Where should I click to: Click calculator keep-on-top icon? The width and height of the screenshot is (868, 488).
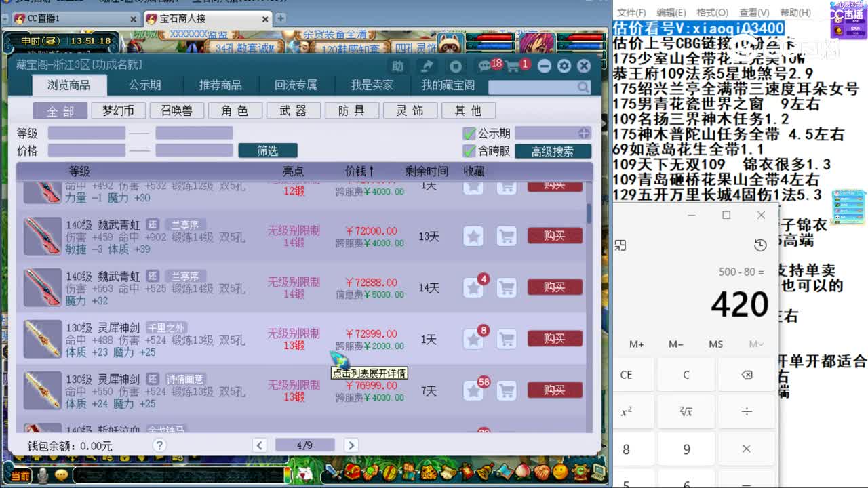coord(620,245)
